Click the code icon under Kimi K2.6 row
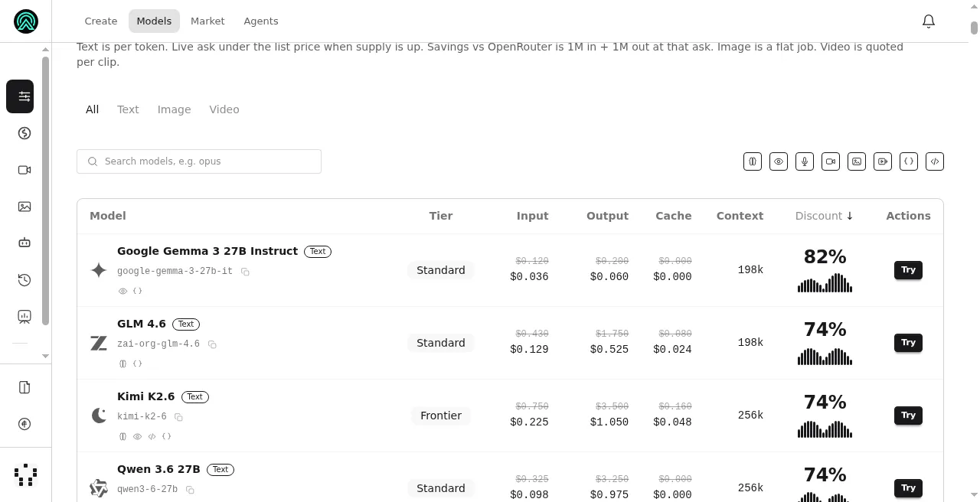The width and height of the screenshot is (980, 502). pyautogui.click(x=152, y=436)
